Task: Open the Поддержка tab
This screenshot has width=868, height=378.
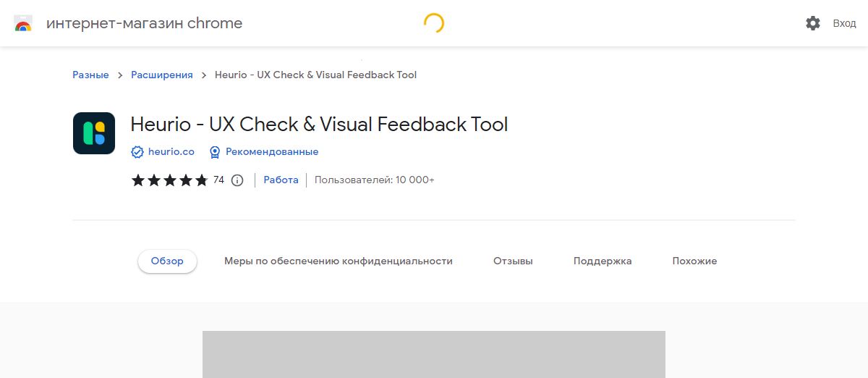Action: click(x=603, y=261)
